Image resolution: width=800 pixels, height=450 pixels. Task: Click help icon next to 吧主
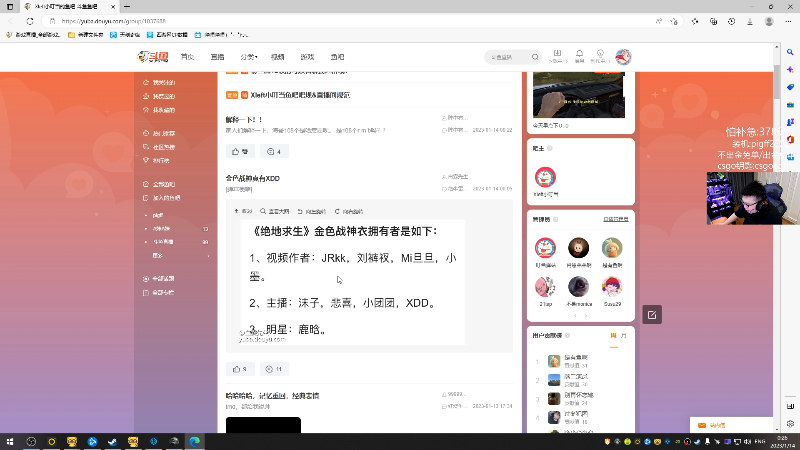click(550, 148)
